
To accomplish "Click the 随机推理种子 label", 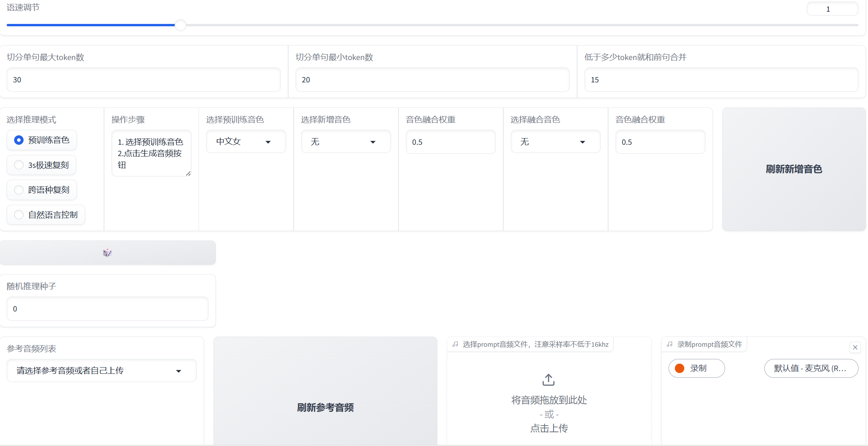I will click(31, 286).
